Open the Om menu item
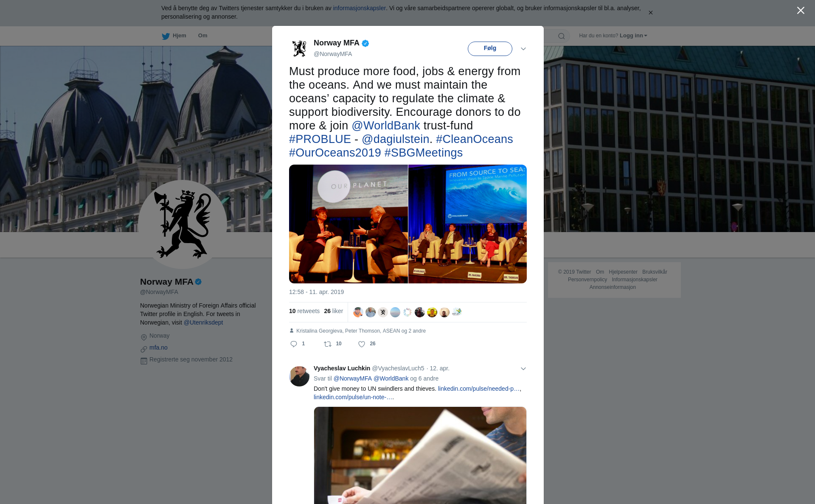The height and width of the screenshot is (504, 815). pyautogui.click(x=202, y=36)
